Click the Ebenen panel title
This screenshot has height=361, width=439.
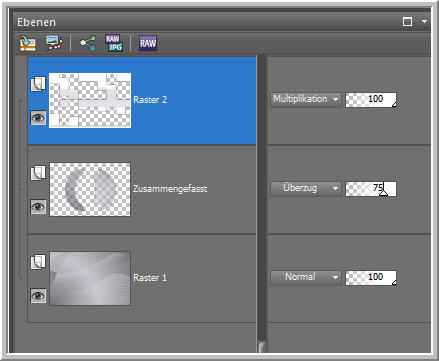click(36, 22)
